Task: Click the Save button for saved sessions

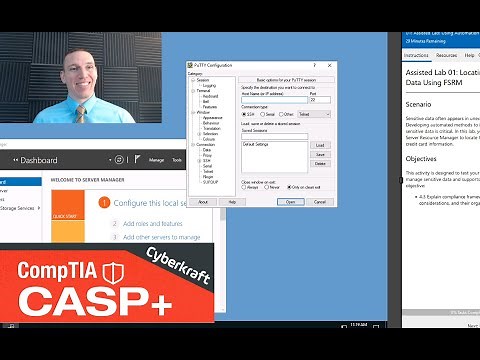Action: pyautogui.click(x=320, y=155)
